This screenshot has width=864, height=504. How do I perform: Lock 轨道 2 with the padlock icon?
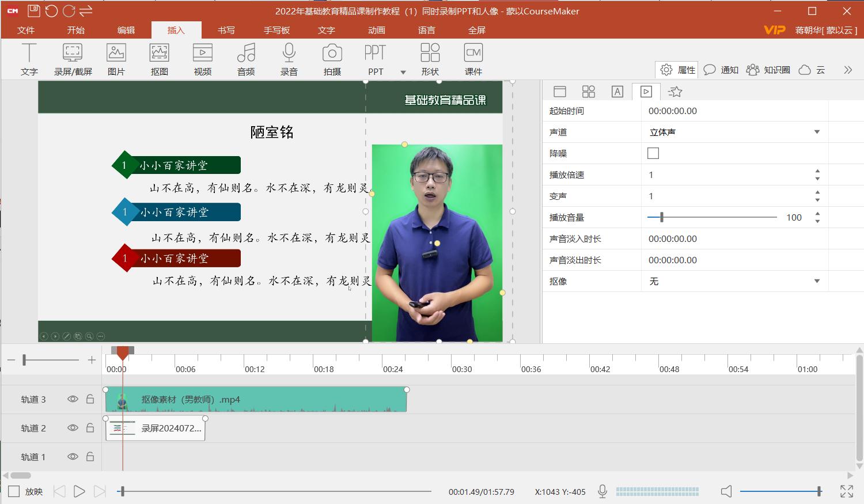click(x=90, y=428)
